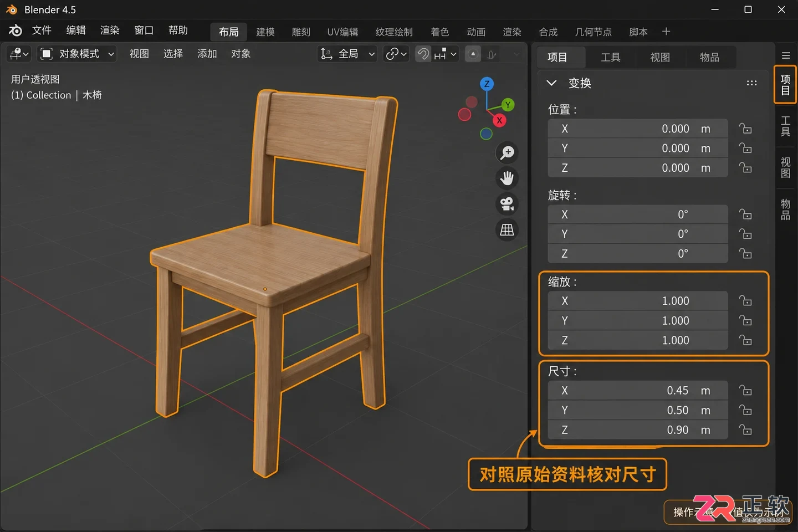The height and width of the screenshot is (532, 798).
Task: Open the snapping options dropdown
Action: (446, 54)
